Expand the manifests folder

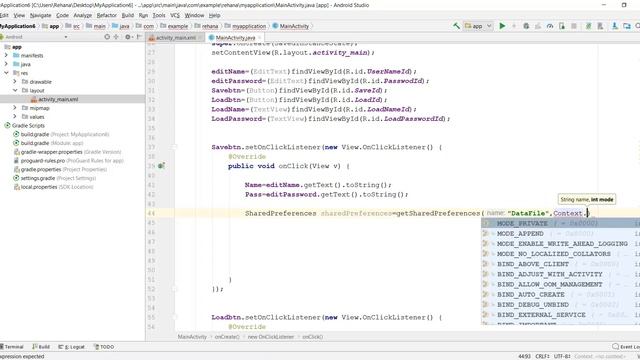coord(6,55)
